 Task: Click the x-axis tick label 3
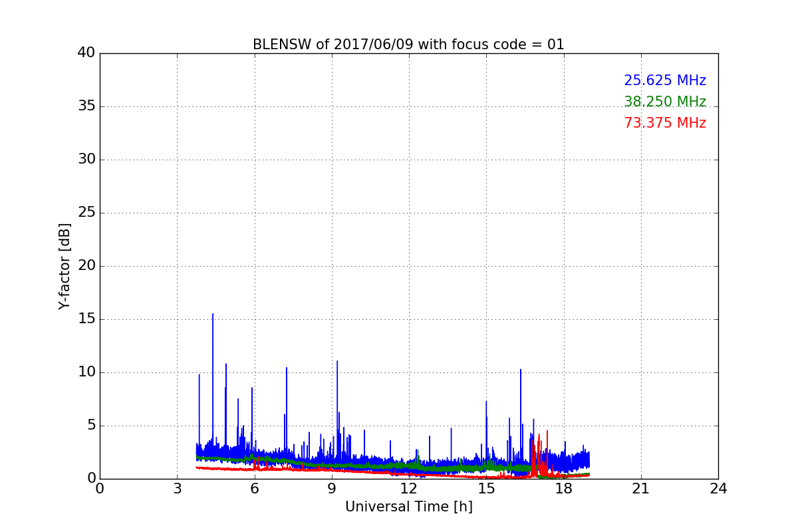coord(177,489)
